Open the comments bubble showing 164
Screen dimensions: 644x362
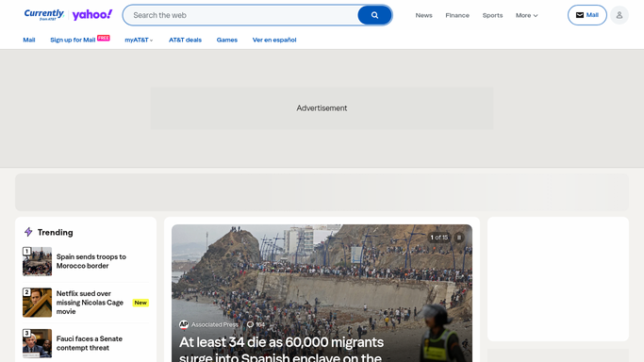(256, 324)
